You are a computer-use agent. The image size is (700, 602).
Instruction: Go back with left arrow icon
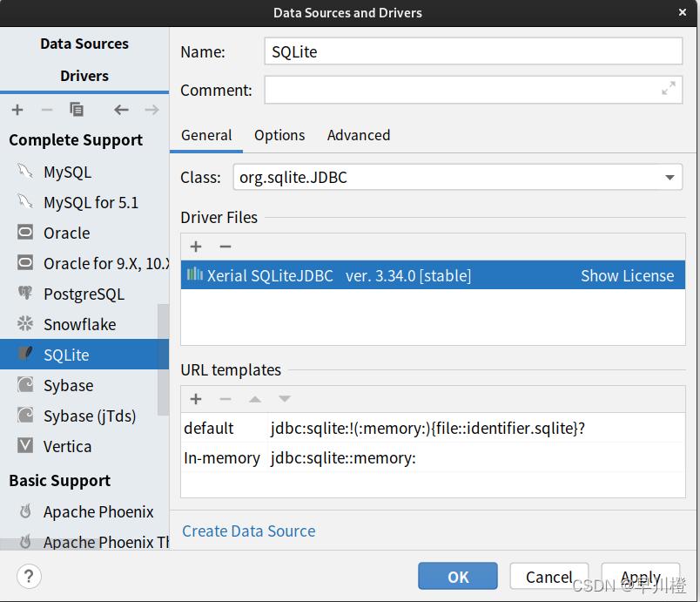click(x=121, y=110)
